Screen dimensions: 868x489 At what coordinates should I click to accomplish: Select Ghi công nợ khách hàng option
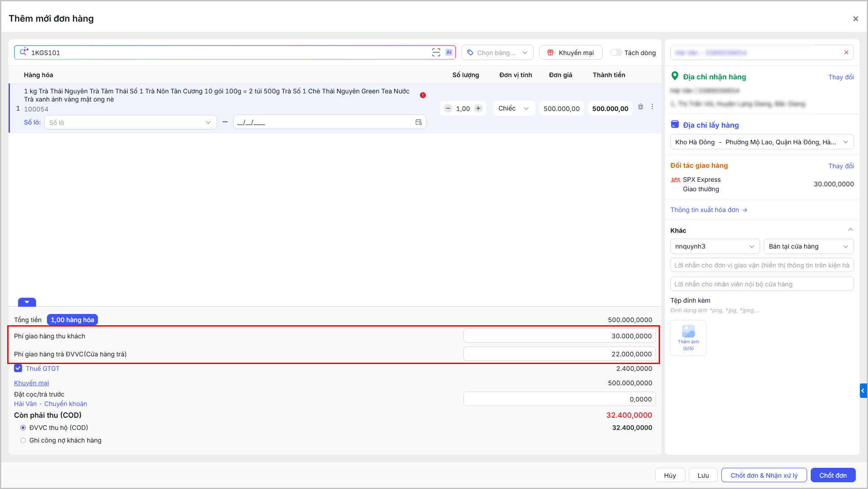point(23,440)
